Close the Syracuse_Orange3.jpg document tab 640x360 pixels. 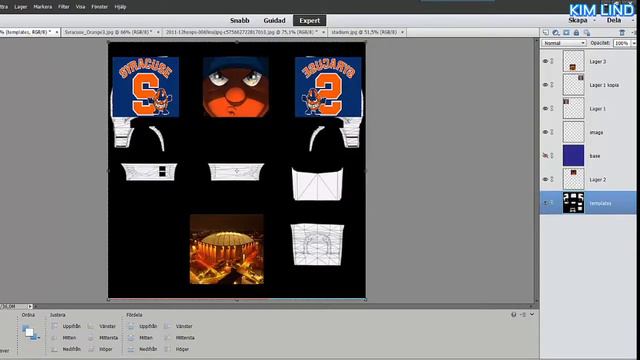pos(158,32)
